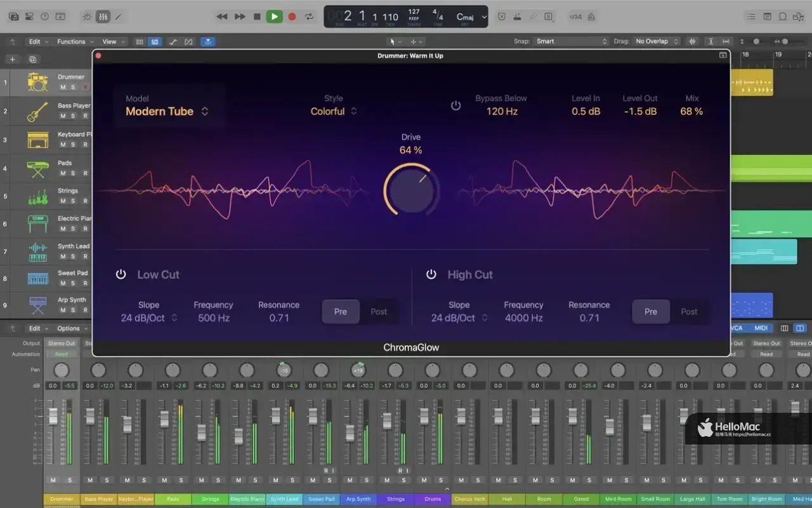
Task: Open the Smart Controls dial icon
Action: click(88, 17)
